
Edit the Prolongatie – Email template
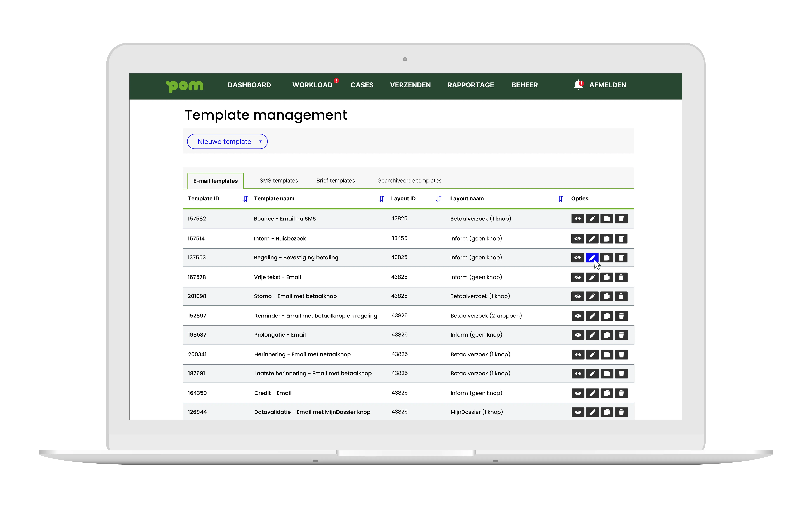pyautogui.click(x=593, y=335)
